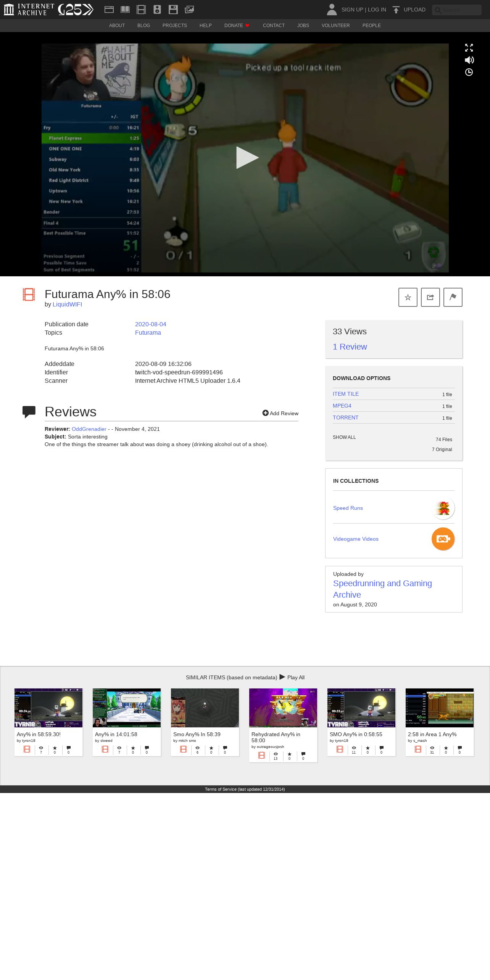
Task: Click film icon under SMO Any% in 0:58:55
Action: click(x=340, y=749)
